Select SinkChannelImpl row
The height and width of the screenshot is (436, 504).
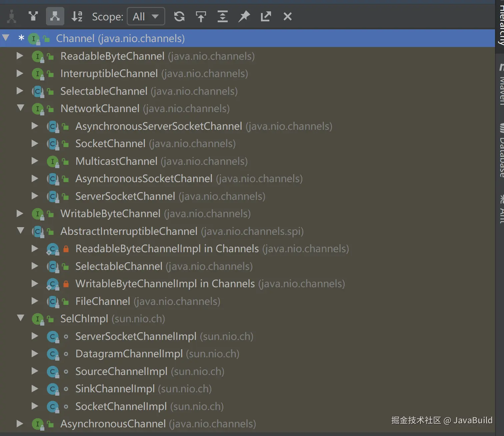pyautogui.click(x=247, y=389)
